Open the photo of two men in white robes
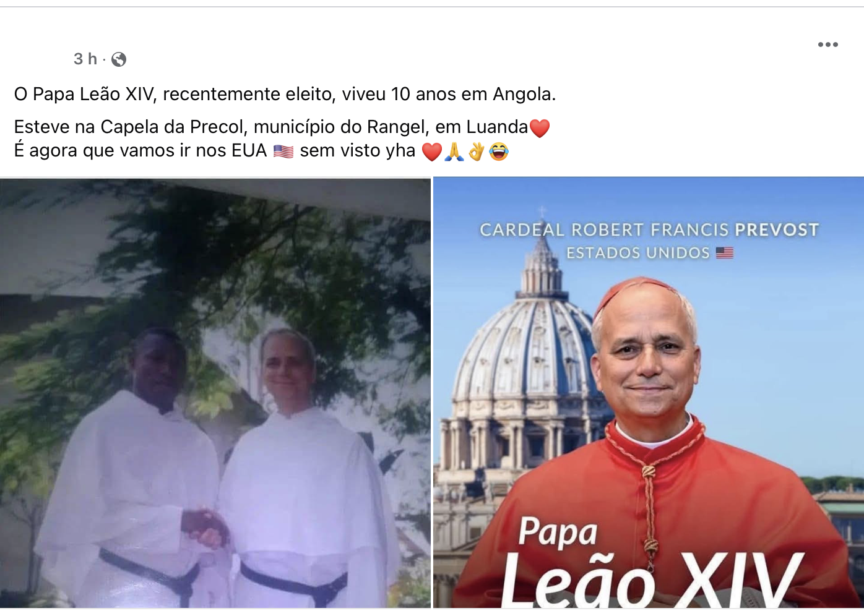Viewport: 864px width, 616px height. pyautogui.click(x=215, y=393)
